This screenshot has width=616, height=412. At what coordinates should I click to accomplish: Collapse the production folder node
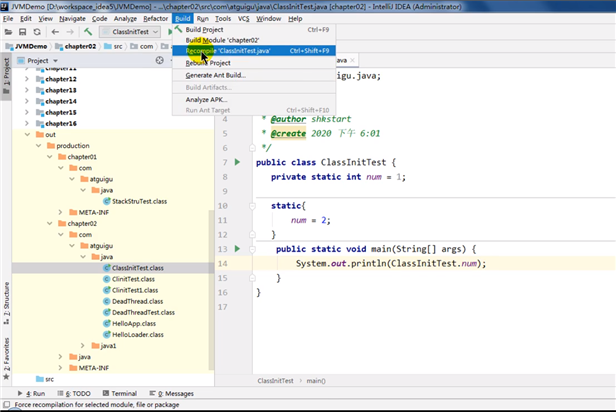[x=38, y=145]
